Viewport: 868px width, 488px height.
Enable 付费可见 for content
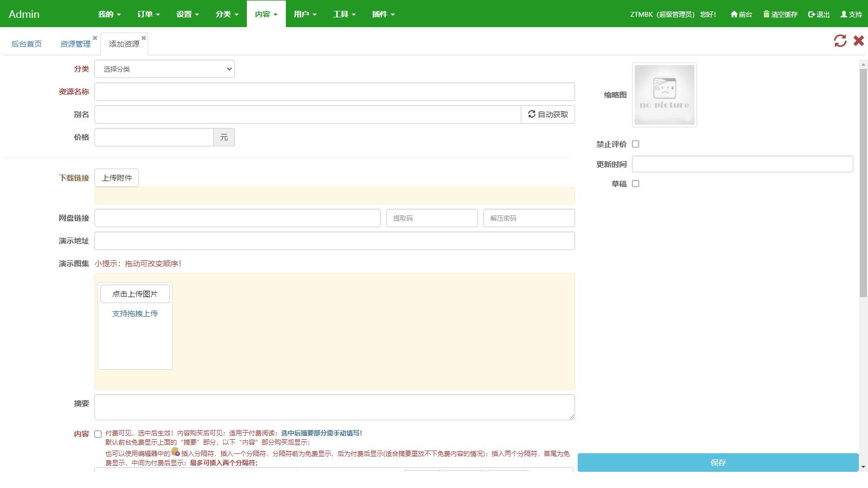click(98, 434)
